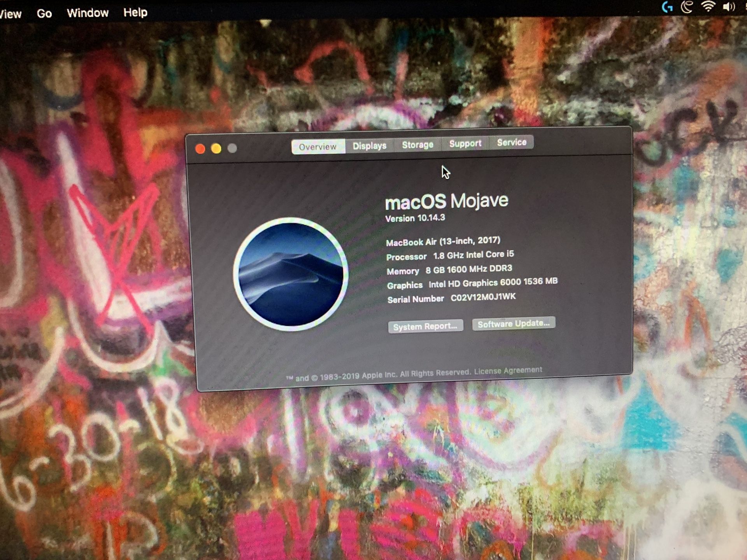Open the Support tab

(465, 143)
